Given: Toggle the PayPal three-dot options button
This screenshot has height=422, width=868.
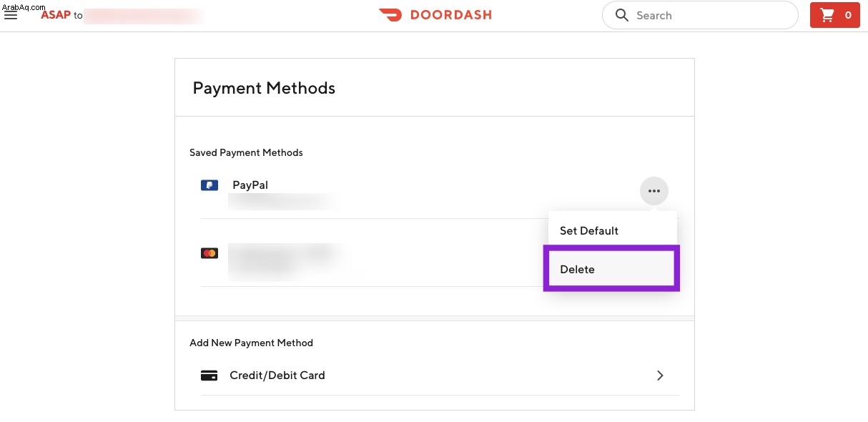Looking at the screenshot, I should point(654,191).
